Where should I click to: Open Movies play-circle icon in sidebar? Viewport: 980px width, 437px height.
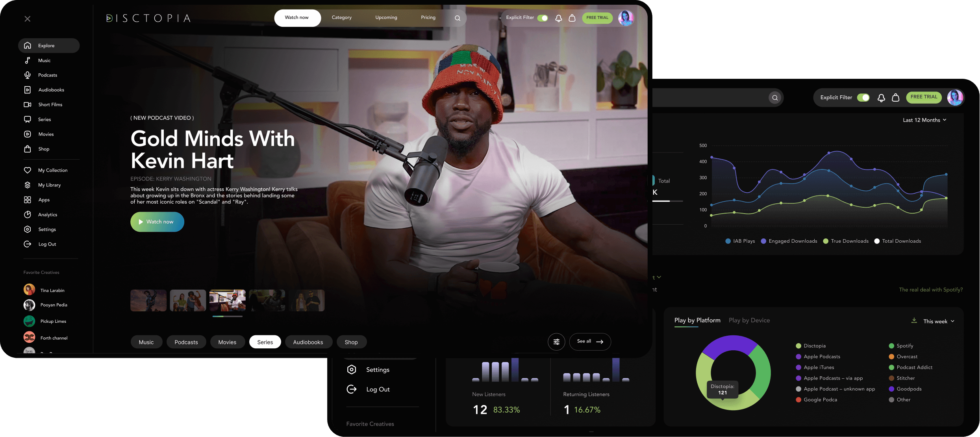(x=28, y=134)
